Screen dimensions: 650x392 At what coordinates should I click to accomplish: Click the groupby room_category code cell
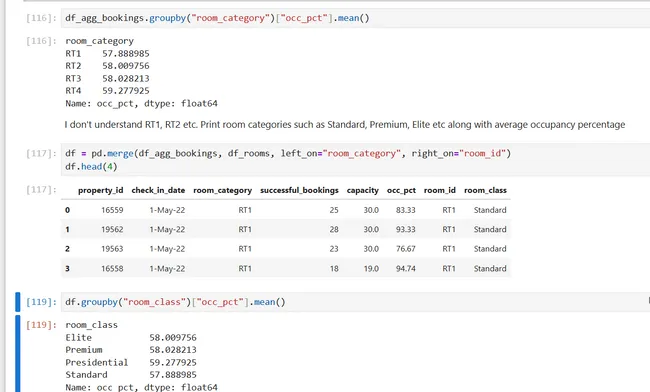[355, 18]
